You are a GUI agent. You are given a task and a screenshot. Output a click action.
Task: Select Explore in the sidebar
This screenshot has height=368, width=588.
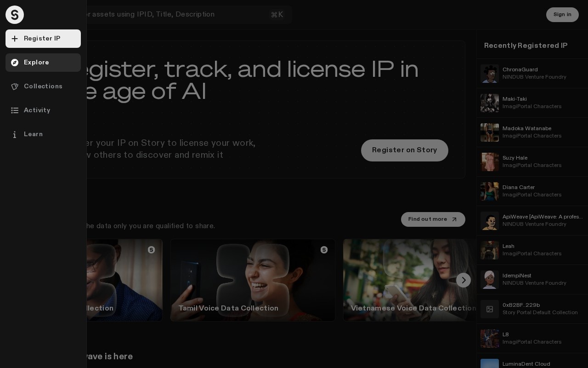(43, 63)
